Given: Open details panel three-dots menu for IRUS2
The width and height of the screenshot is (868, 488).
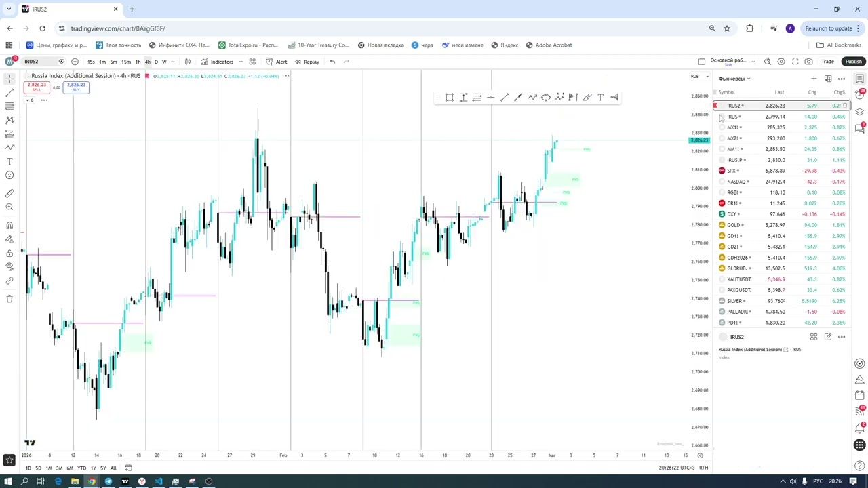Looking at the screenshot, I should pyautogui.click(x=842, y=337).
